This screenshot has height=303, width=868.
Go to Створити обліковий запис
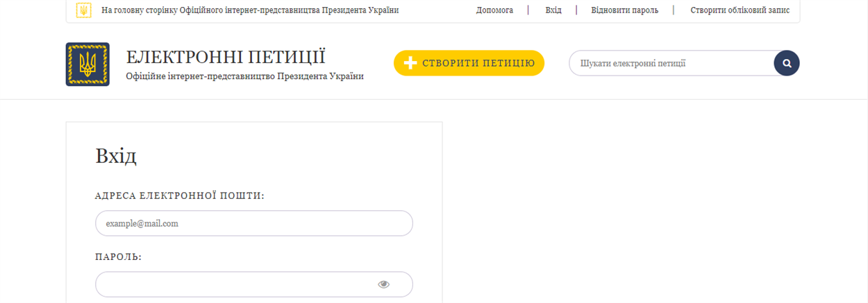[740, 10]
